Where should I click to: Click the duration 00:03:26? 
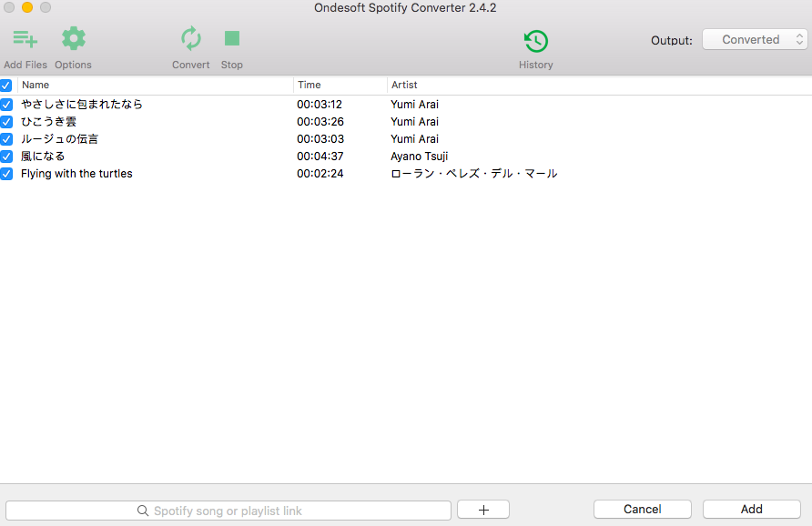[320, 122]
